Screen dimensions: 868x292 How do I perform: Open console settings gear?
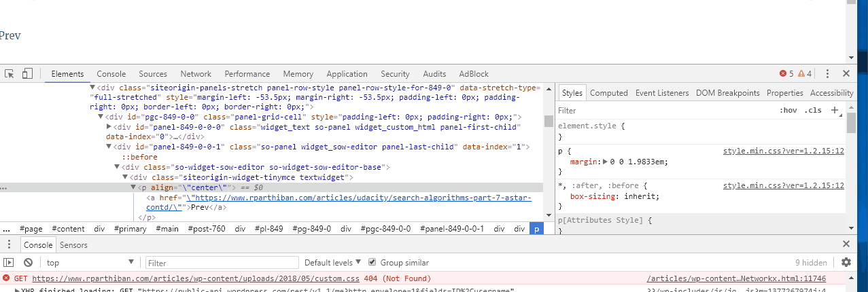pos(846,262)
